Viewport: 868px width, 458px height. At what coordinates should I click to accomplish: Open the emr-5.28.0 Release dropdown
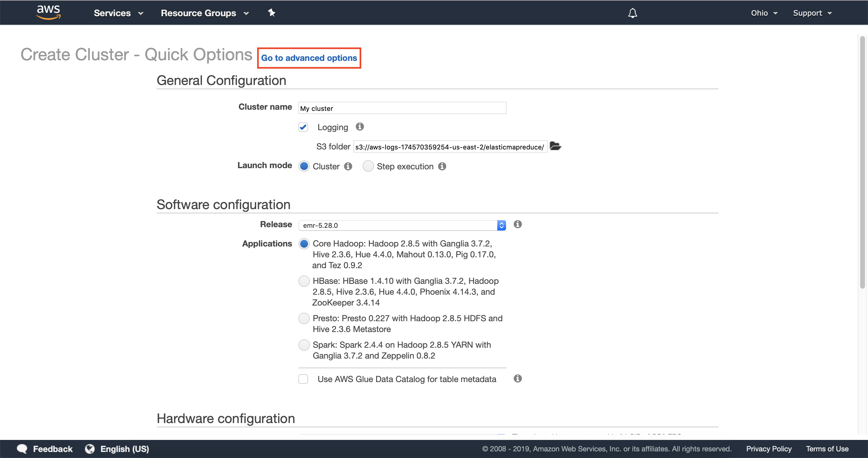click(x=402, y=225)
